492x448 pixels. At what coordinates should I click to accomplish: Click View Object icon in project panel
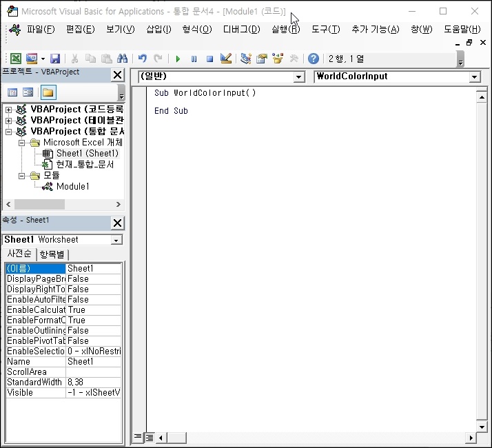28,92
